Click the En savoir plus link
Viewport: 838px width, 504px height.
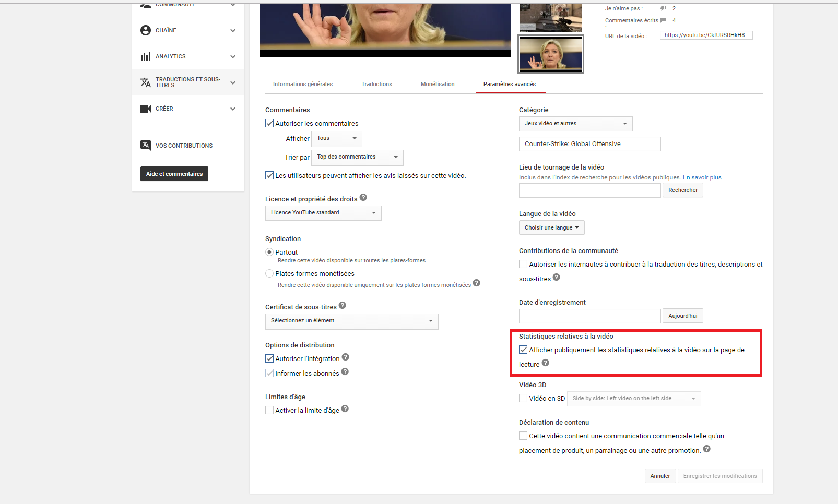click(702, 177)
